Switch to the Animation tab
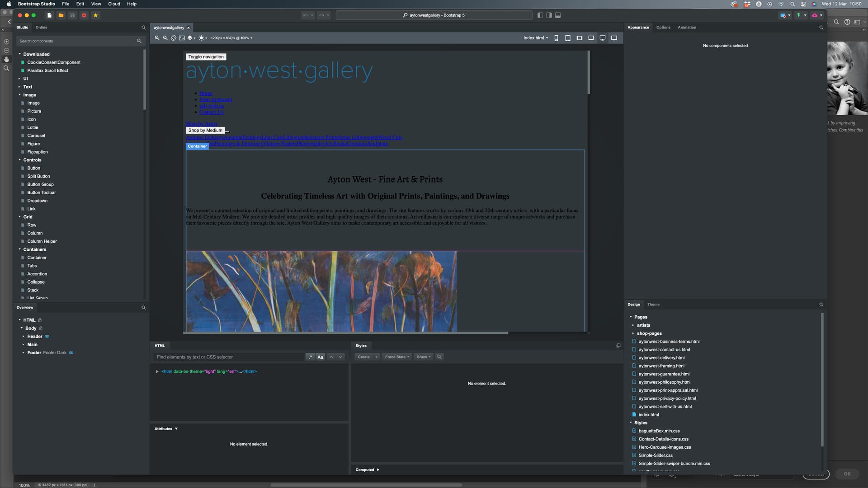The width and height of the screenshot is (868, 488). [x=687, y=28]
